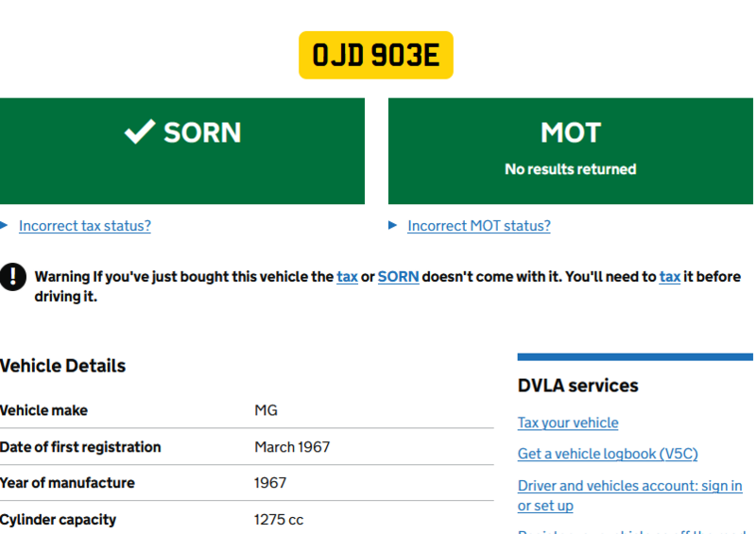Open the "tax" link before "or SORN"
Viewport: 756px width, 534px height.
(347, 277)
